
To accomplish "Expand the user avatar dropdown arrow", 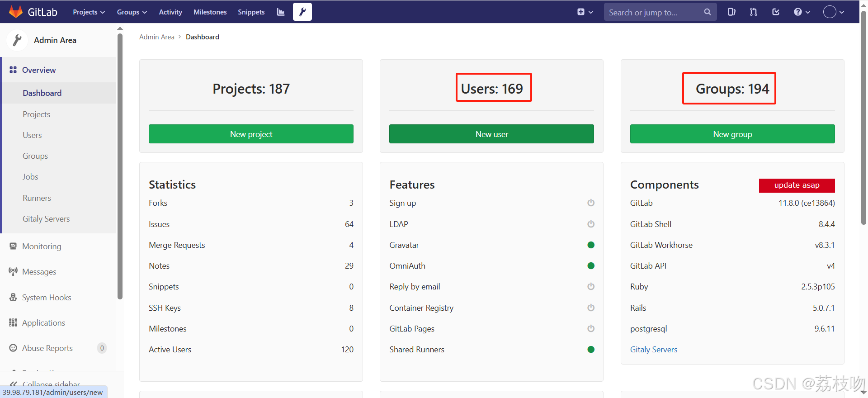I will point(842,13).
